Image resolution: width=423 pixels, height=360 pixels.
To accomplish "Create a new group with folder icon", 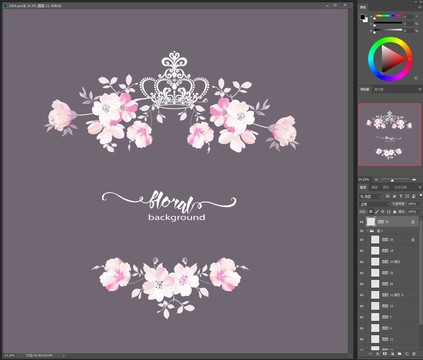I will click(399, 353).
